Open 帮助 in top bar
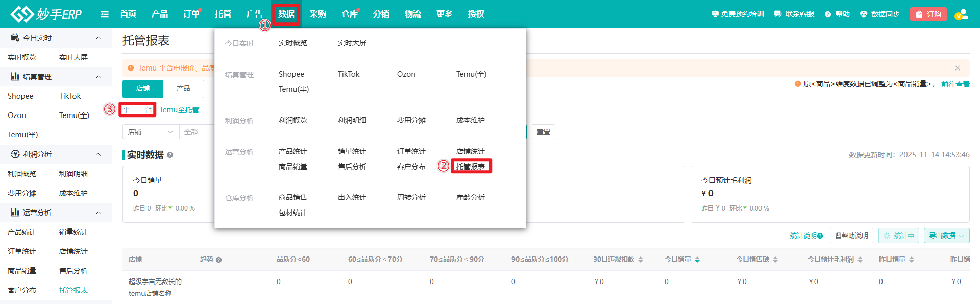980x304 pixels. click(837, 14)
